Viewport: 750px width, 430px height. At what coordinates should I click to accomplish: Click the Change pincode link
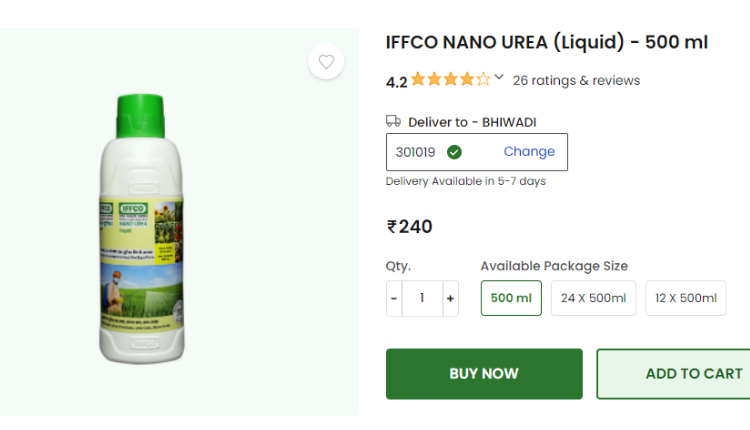click(x=529, y=152)
